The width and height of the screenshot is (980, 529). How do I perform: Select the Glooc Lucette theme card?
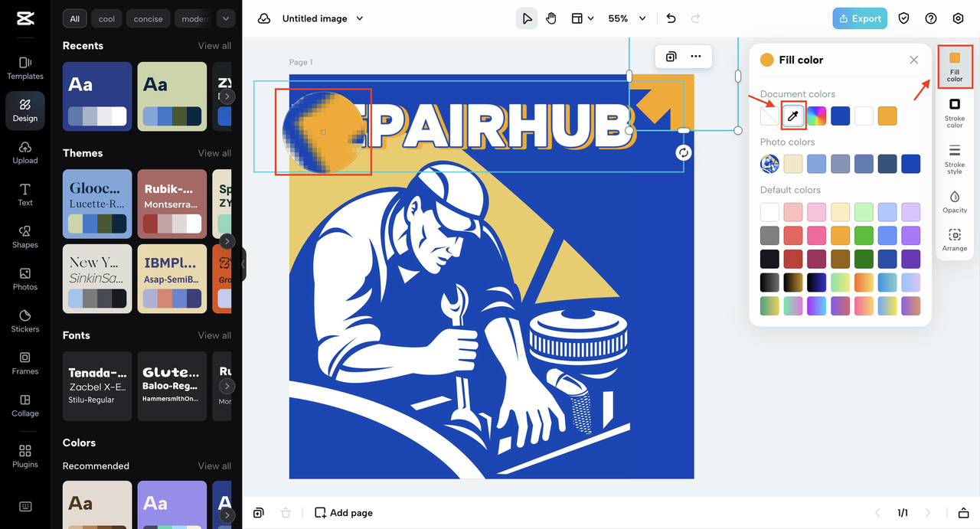[x=97, y=204]
